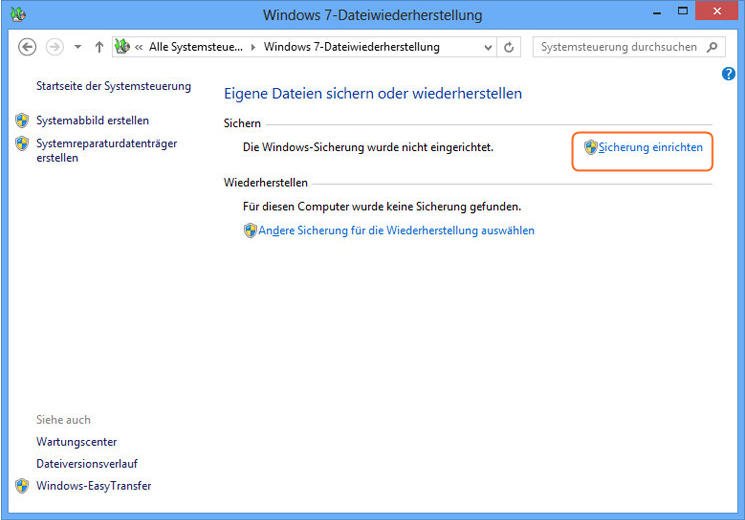
Task: Click the Back navigation arrow
Action: point(27,47)
